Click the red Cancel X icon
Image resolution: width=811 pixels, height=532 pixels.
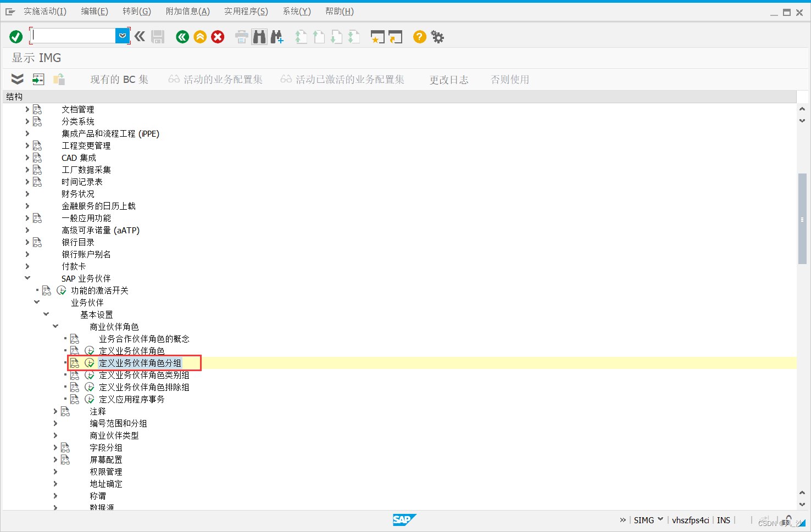pos(218,37)
